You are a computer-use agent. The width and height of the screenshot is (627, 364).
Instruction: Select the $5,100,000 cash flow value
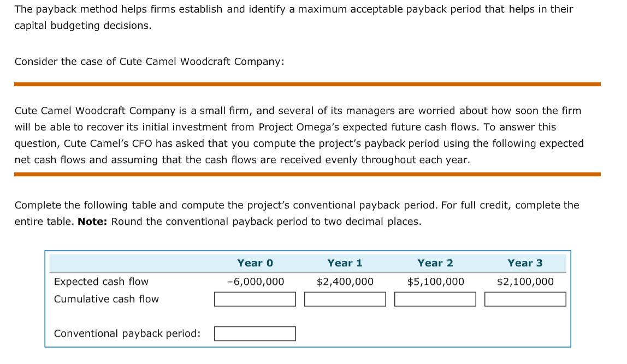[x=435, y=282]
